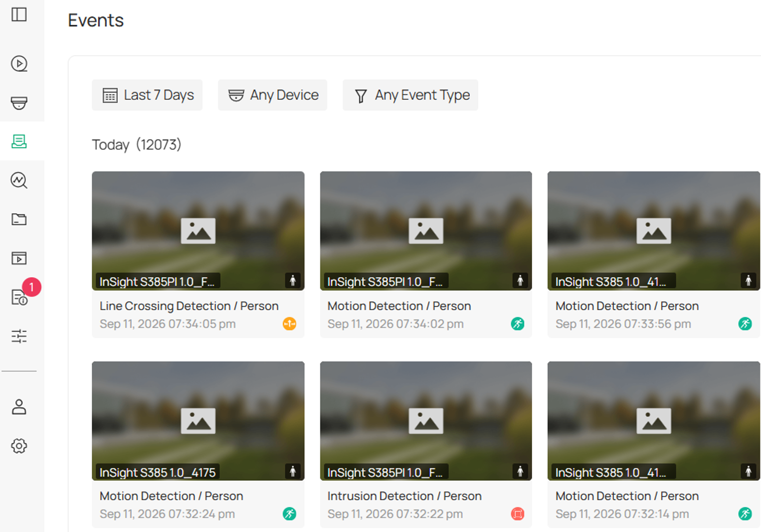Open the Last 7 Days date filter
This screenshot has width=761, height=532.
[x=147, y=95]
